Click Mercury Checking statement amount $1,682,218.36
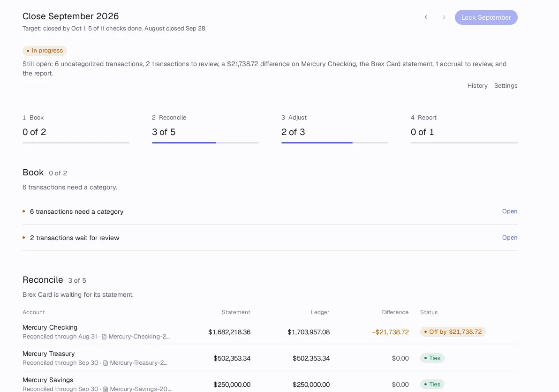This screenshot has height=392, width=559. click(x=229, y=332)
